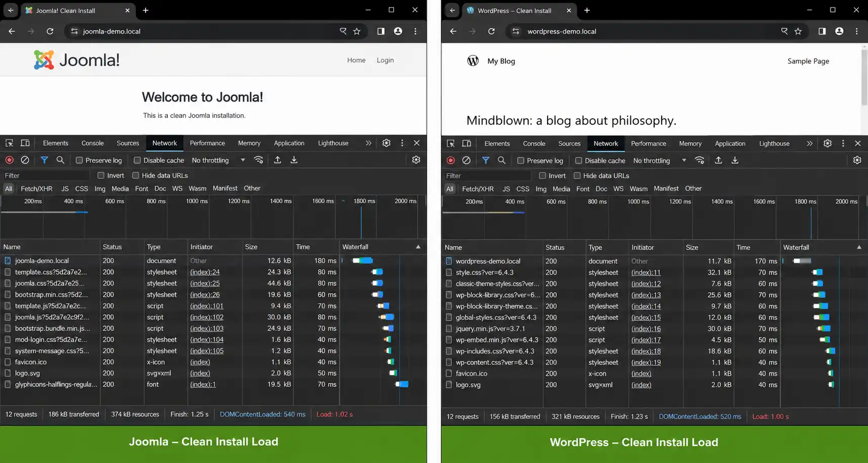Click Home link on Joomla page
The height and width of the screenshot is (463, 868).
(356, 60)
